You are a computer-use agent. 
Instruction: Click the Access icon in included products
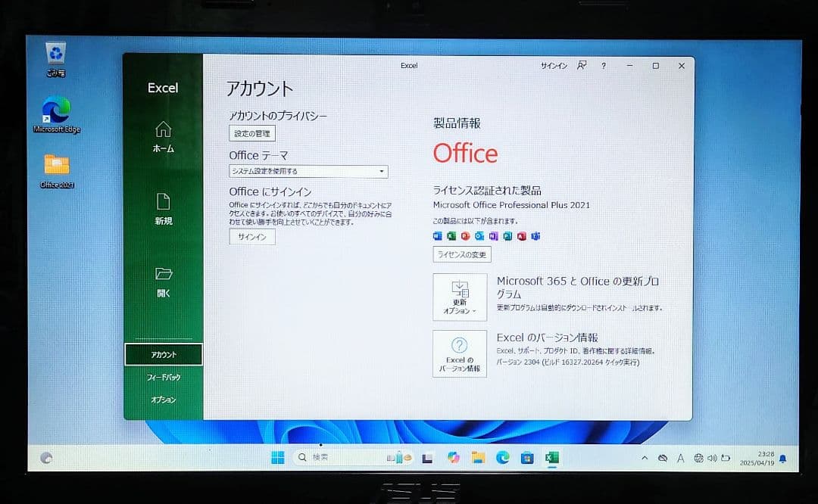coord(522,236)
